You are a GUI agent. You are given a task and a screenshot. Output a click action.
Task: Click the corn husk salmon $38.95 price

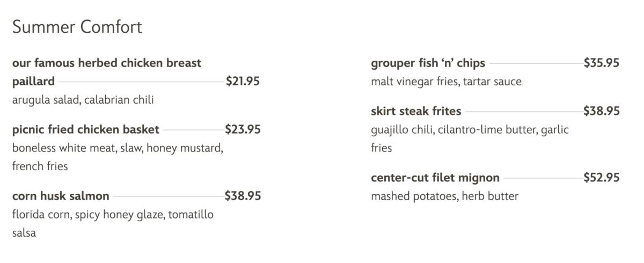pyautogui.click(x=243, y=196)
